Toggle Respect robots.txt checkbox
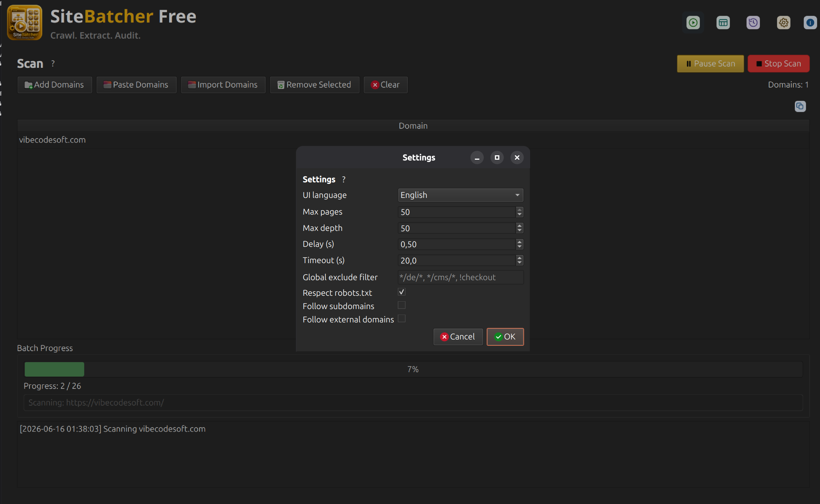Viewport: 820px width, 504px height. coord(401,292)
